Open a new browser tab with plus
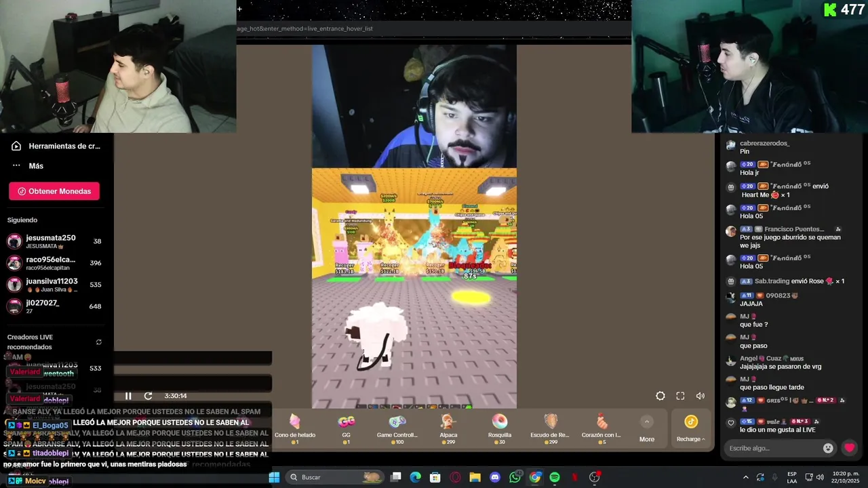Screen dimensions: 868x488 239,9
